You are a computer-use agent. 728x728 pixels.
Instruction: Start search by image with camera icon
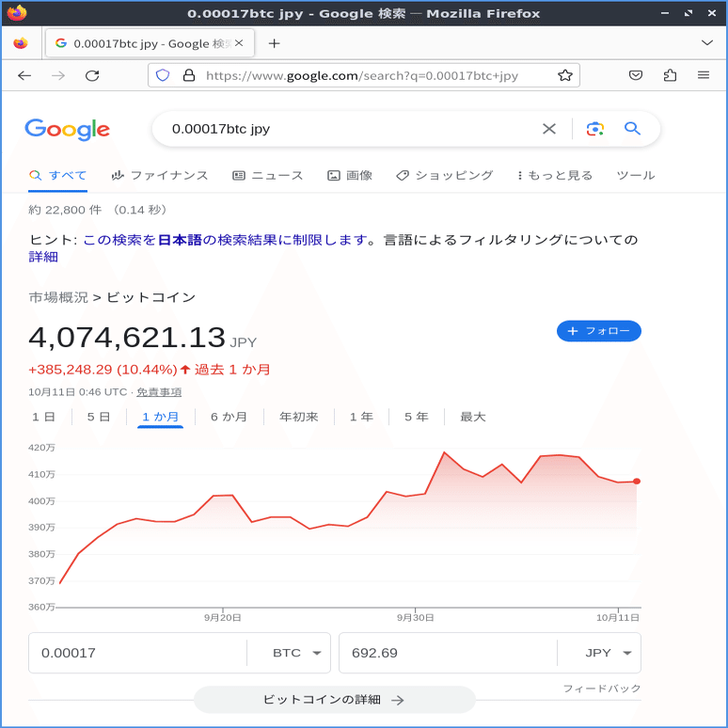tap(595, 129)
